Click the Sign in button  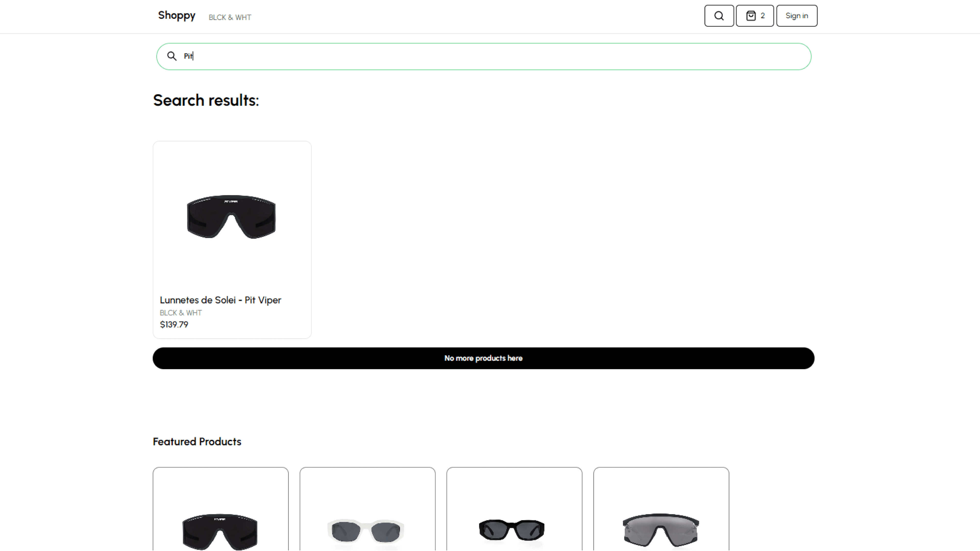click(x=797, y=16)
